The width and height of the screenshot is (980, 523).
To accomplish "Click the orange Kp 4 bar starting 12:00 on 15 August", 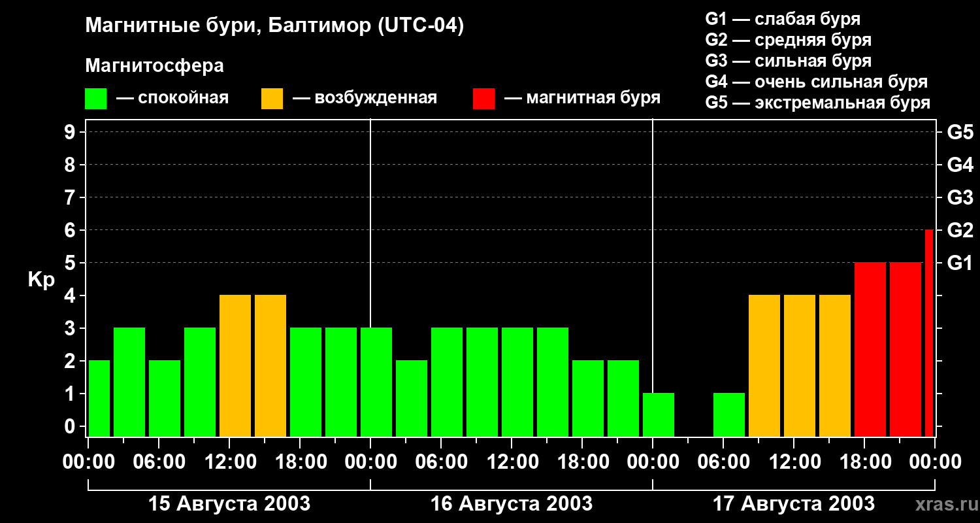I will tap(235, 365).
